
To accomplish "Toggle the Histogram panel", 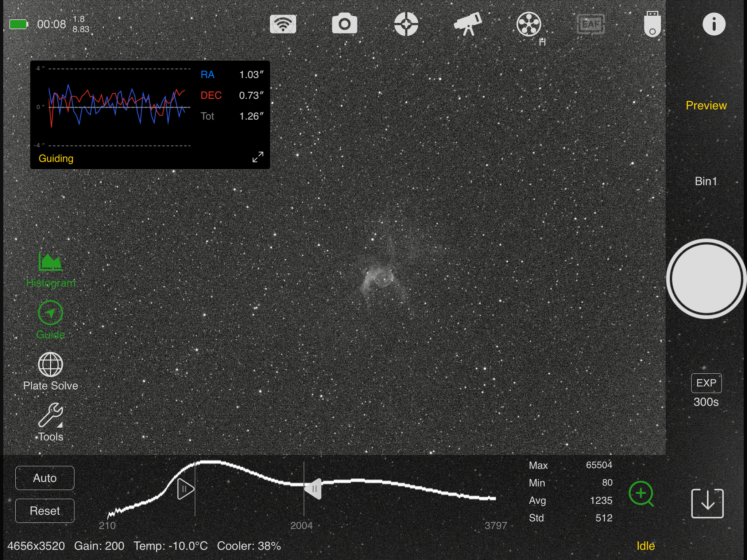I will 50,269.
